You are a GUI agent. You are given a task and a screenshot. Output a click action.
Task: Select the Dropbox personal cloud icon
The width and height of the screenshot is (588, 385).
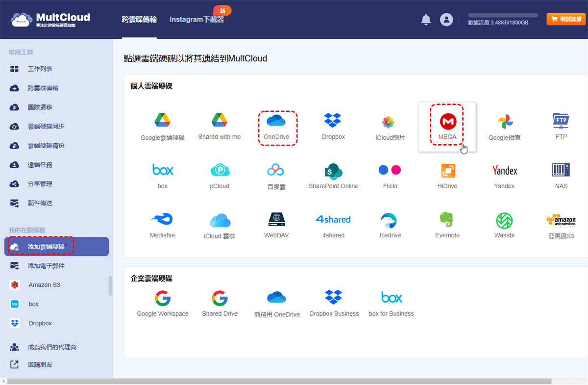point(333,121)
